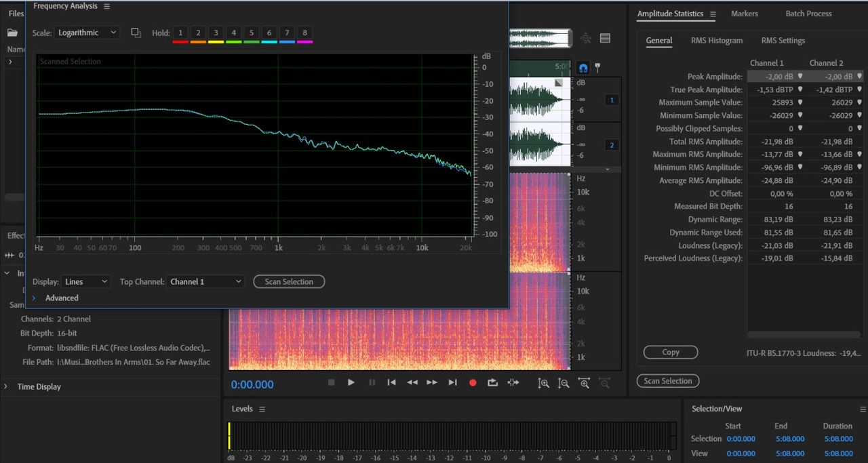Click the Skip Selection icon

click(513, 382)
